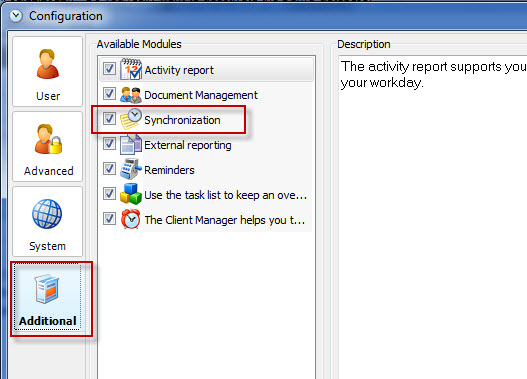Screen dimensions: 527x379
Task: Uncheck the Client Manager module checkbox
Action: (109, 219)
